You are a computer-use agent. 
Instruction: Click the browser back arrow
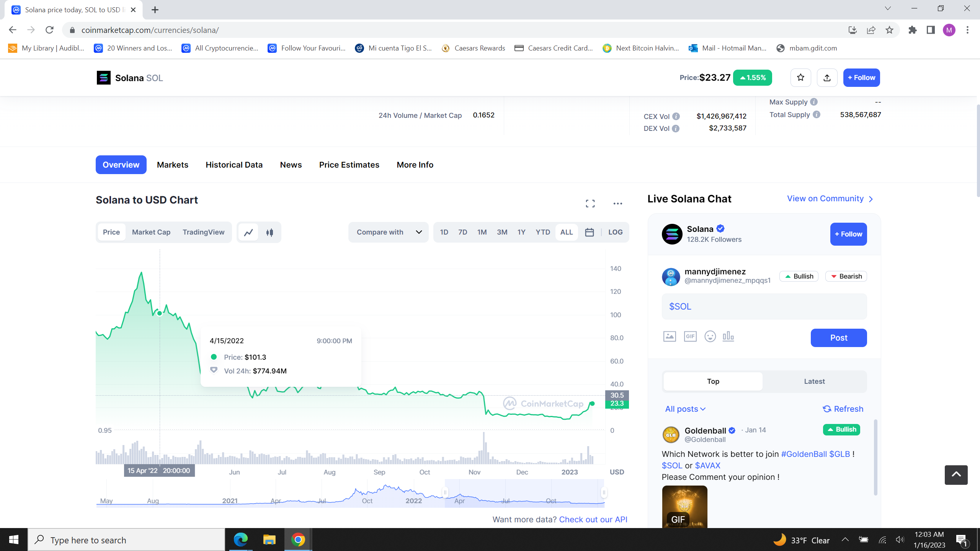12,30
